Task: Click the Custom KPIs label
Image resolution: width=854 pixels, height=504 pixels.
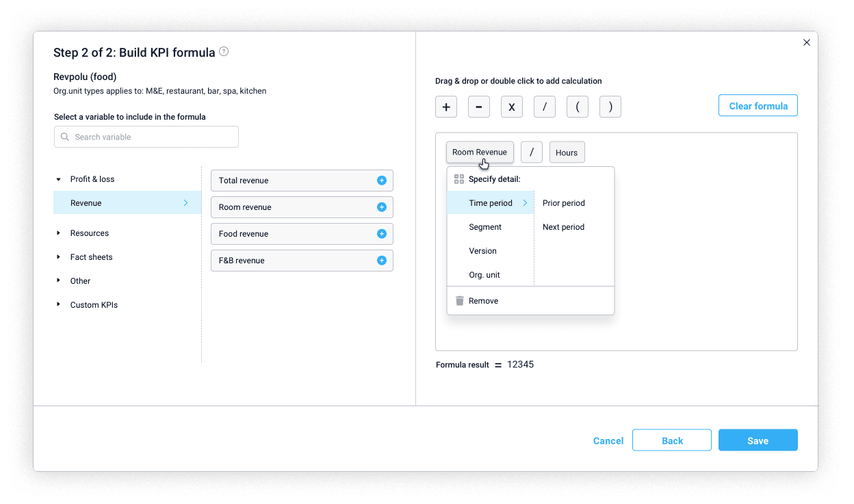Action: tap(94, 305)
